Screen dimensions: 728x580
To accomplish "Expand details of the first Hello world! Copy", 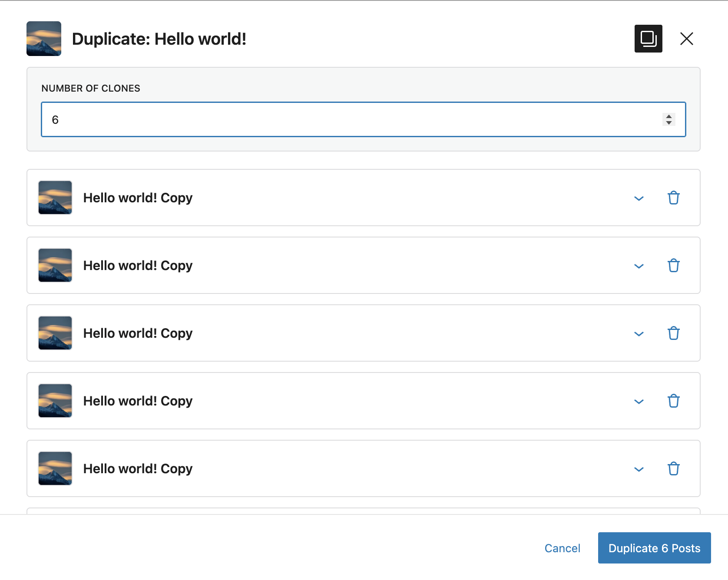I will [x=639, y=198].
